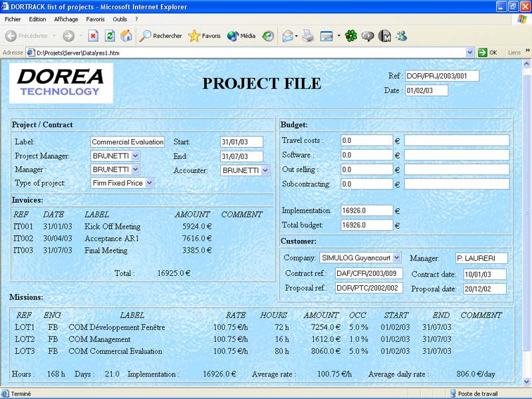Click the Implementation budget field
Image resolution: width=532 pixels, height=399 pixels.
[x=367, y=211]
